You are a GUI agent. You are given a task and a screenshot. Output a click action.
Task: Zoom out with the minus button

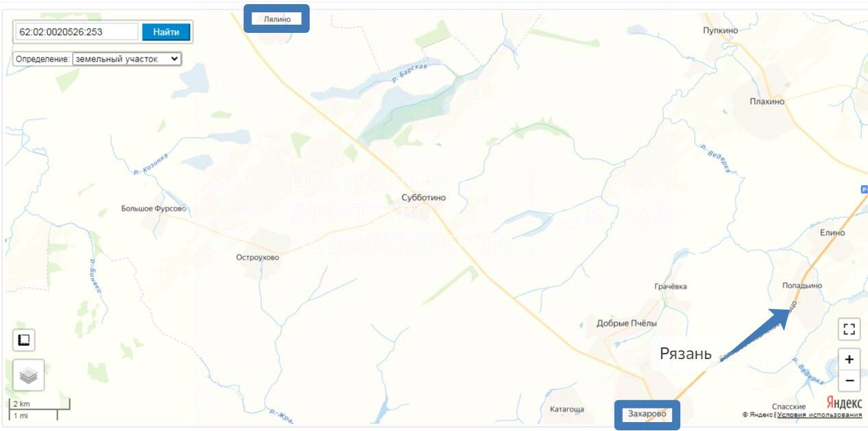click(x=850, y=381)
